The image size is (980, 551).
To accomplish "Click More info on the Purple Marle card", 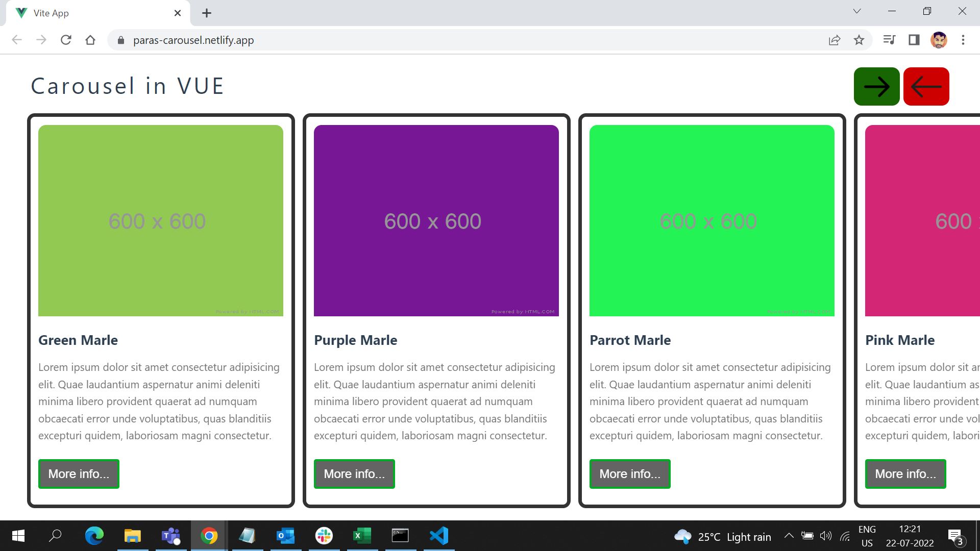I will click(x=354, y=473).
